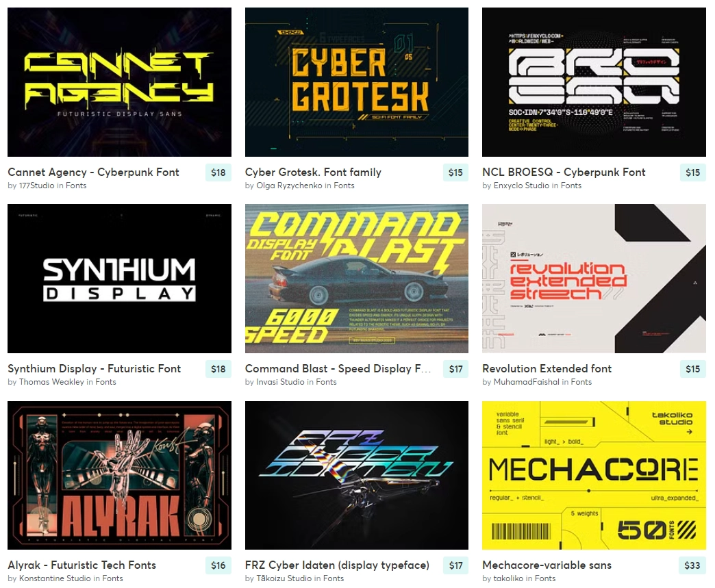Image resolution: width=715 pixels, height=588 pixels.
Task: Open the FRZ Cyber Idaten preview image
Action: point(357,476)
